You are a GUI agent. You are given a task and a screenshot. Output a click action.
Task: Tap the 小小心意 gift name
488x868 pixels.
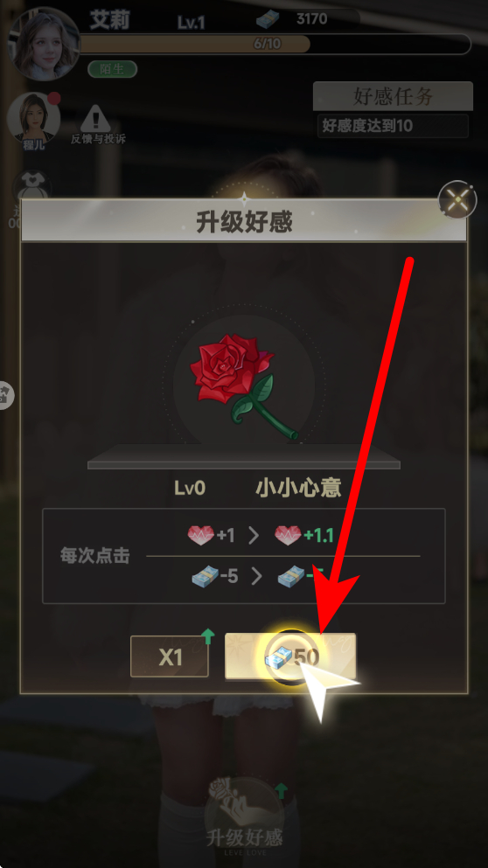[x=298, y=488]
